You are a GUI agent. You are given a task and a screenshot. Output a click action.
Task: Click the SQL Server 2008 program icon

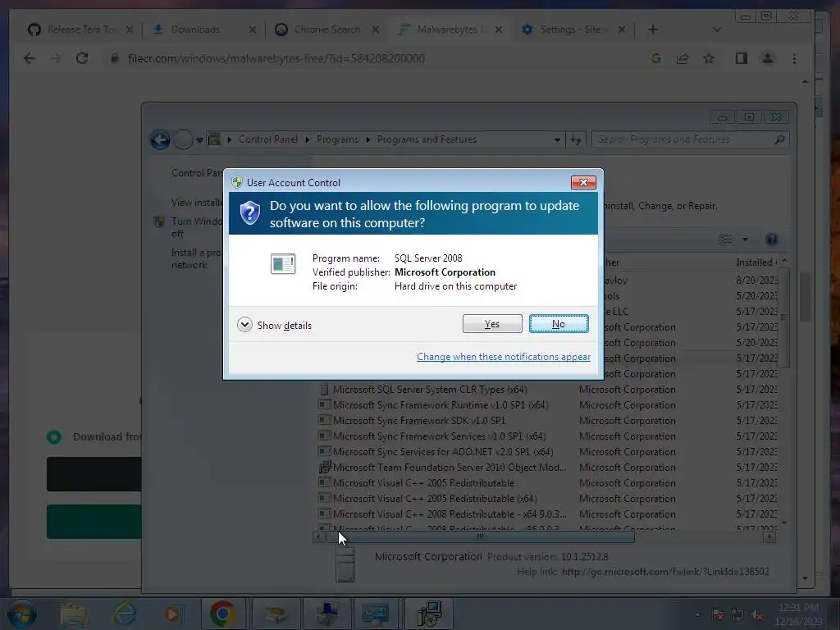[x=283, y=263]
